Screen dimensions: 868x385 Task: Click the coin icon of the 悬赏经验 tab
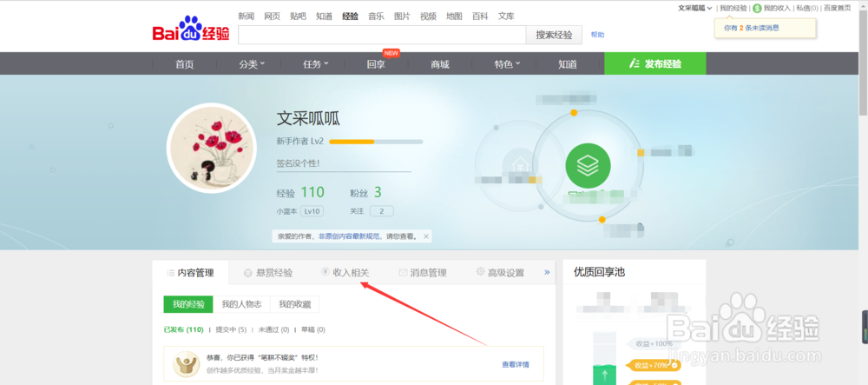[248, 273]
